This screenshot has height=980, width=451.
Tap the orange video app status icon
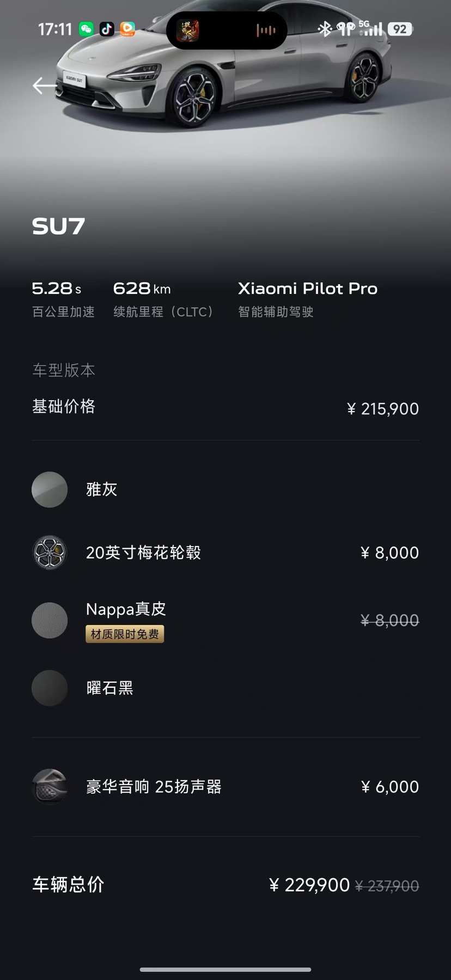point(127,29)
